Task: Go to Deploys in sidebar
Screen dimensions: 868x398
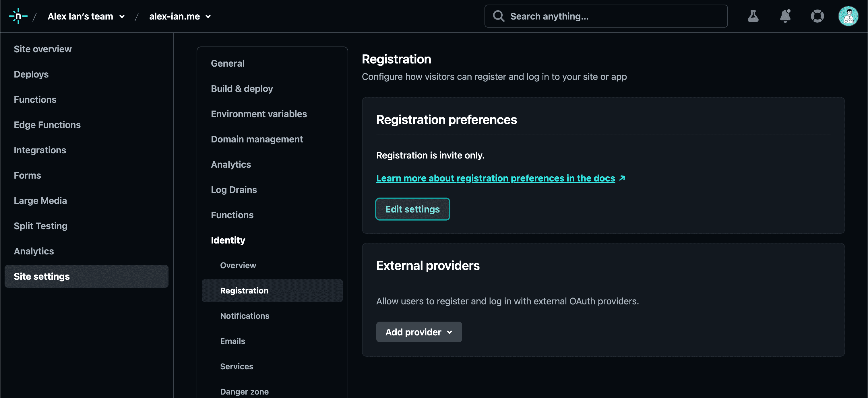Action: 31,74
